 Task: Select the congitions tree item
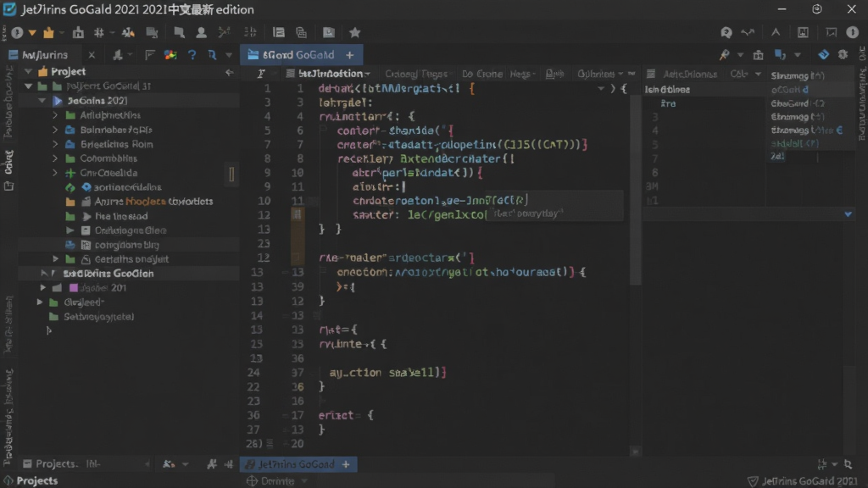pyautogui.click(x=126, y=245)
